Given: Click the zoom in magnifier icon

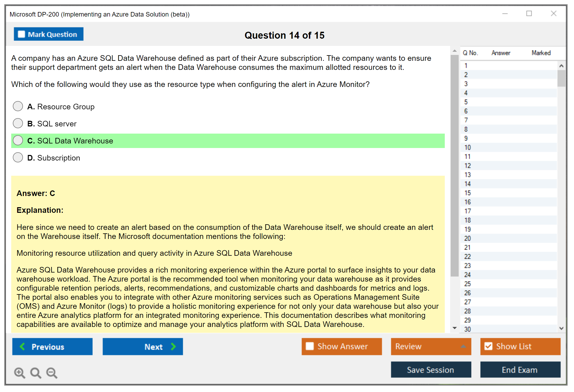Looking at the screenshot, I should [19, 373].
